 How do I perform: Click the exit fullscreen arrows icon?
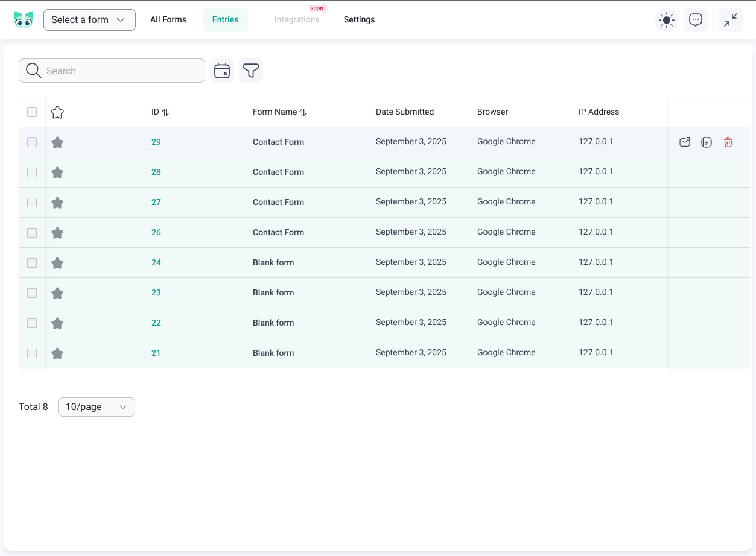[x=731, y=20]
